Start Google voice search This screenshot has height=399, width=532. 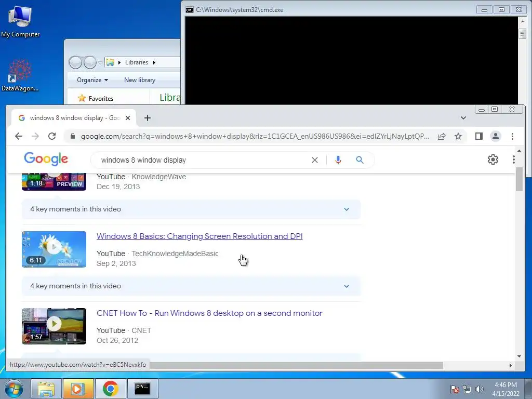(338, 160)
